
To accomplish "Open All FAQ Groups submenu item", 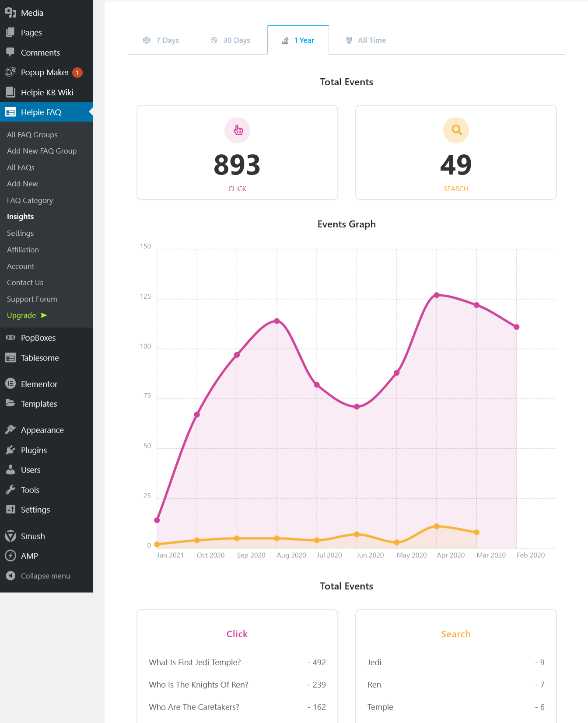I will [x=32, y=135].
